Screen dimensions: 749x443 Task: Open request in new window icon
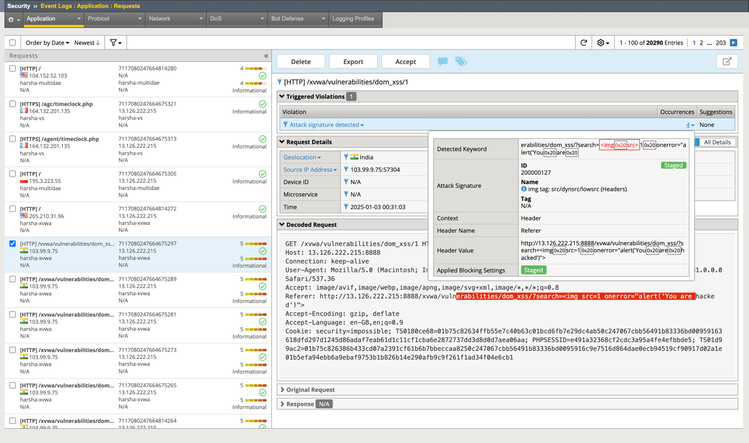(x=726, y=61)
